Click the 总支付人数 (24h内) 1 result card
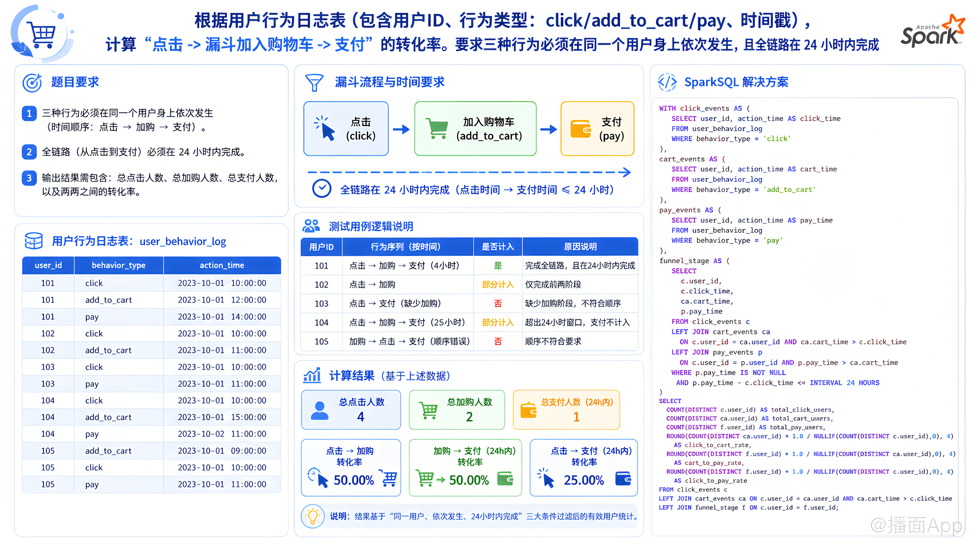980x551 pixels. tap(566, 410)
